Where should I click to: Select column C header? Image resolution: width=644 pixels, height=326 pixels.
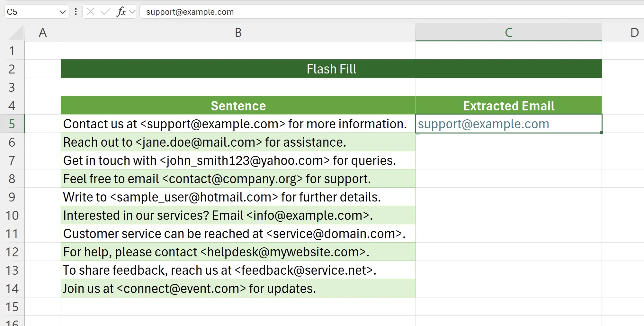point(508,32)
